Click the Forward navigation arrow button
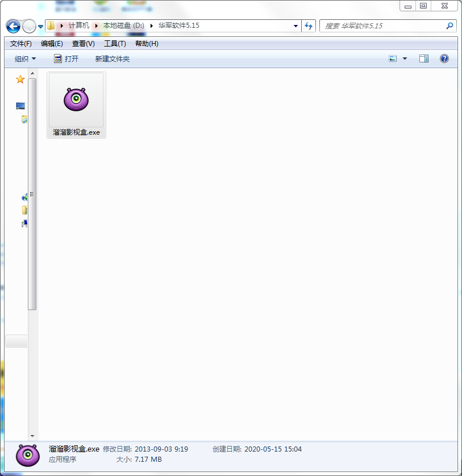Image resolution: width=462 pixels, height=476 pixels. tap(28, 26)
